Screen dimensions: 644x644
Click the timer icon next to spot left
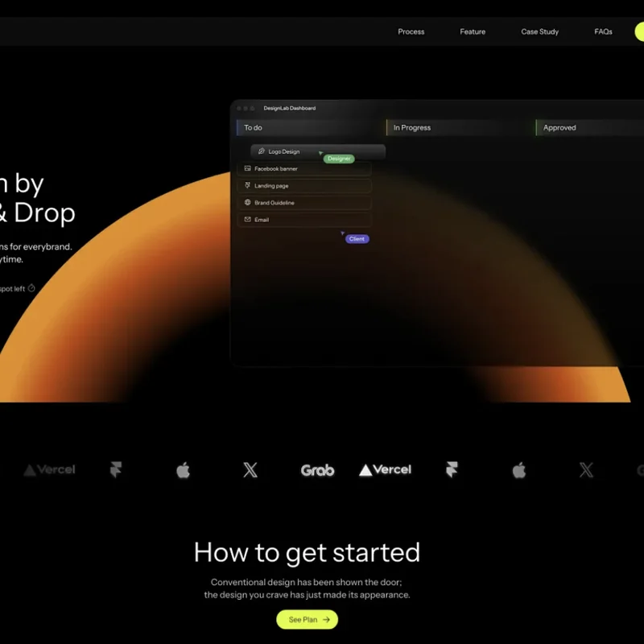point(32,288)
